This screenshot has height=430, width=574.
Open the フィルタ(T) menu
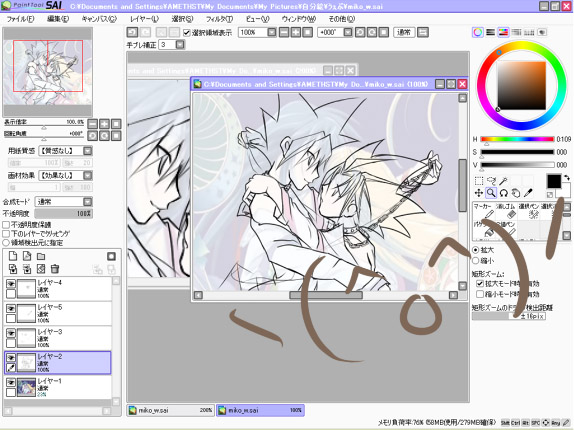pyautogui.click(x=219, y=19)
